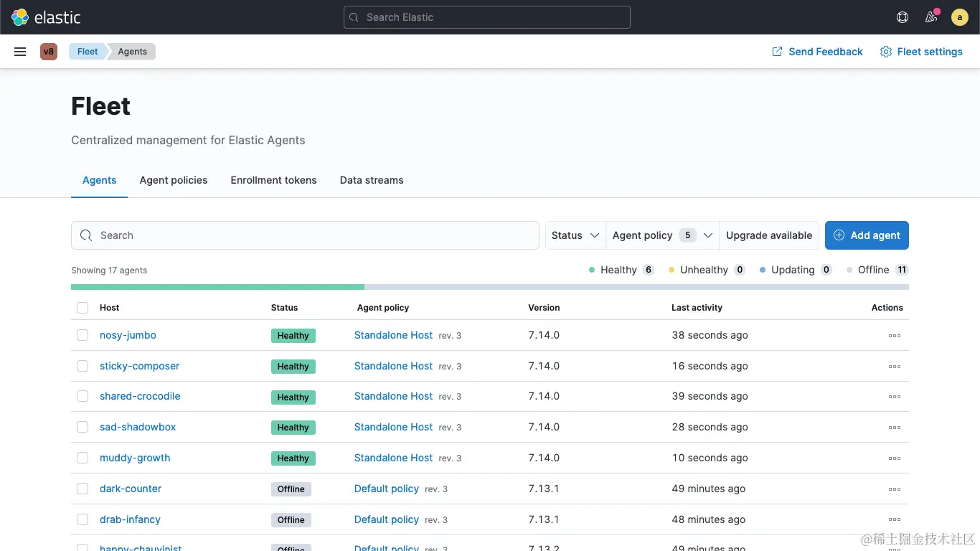Click the agent status progress bar

(x=490, y=287)
